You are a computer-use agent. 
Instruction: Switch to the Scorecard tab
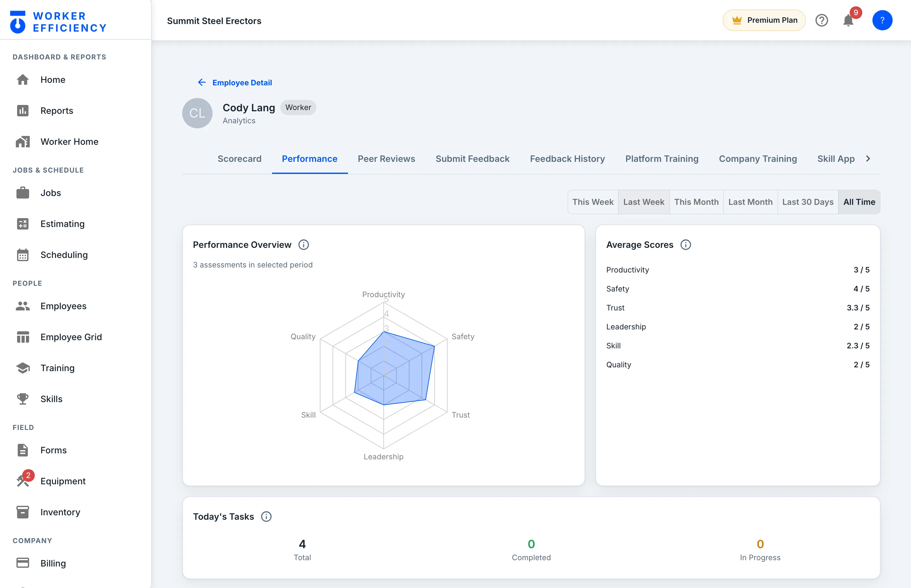tap(239, 158)
